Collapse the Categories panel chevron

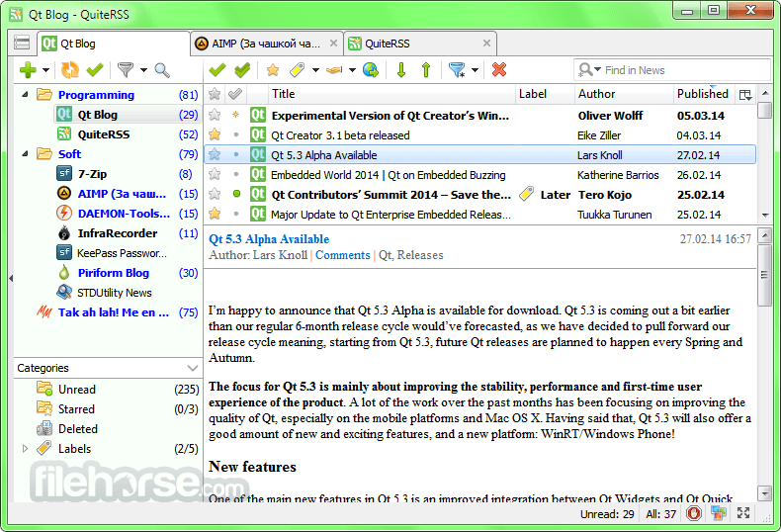pyautogui.click(x=193, y=368)
